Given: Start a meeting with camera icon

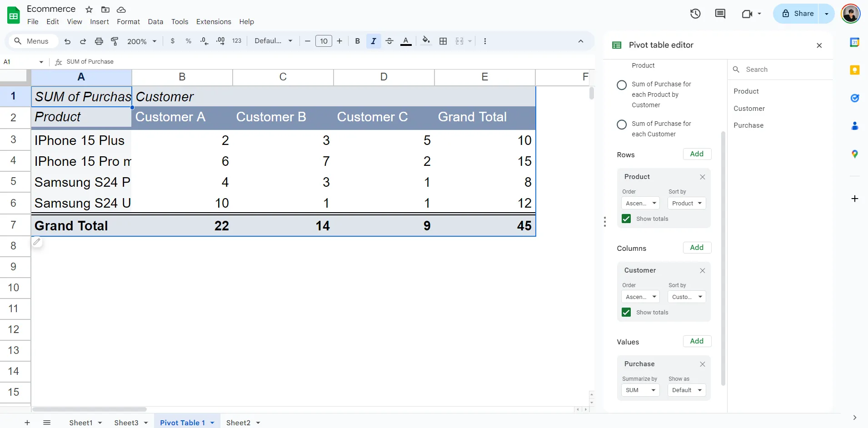Looking at the screenshot, I should pos(747,14).
